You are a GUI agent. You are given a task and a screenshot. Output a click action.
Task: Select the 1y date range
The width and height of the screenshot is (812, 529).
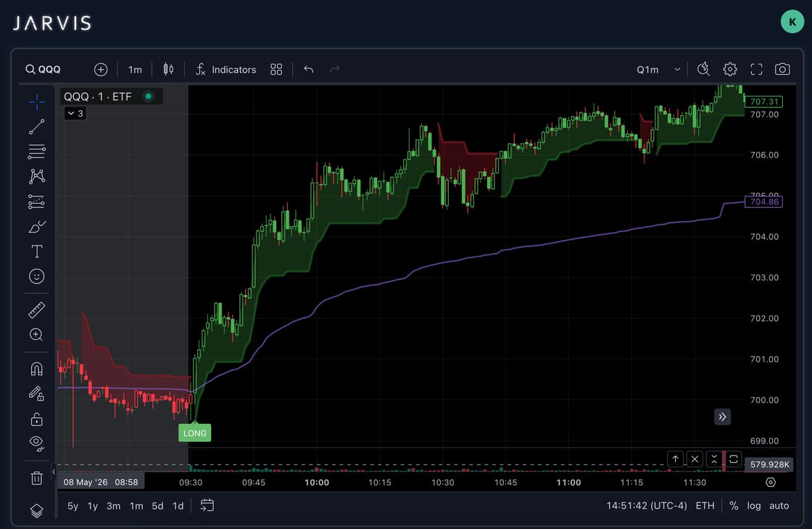click(x=93, y=506)
